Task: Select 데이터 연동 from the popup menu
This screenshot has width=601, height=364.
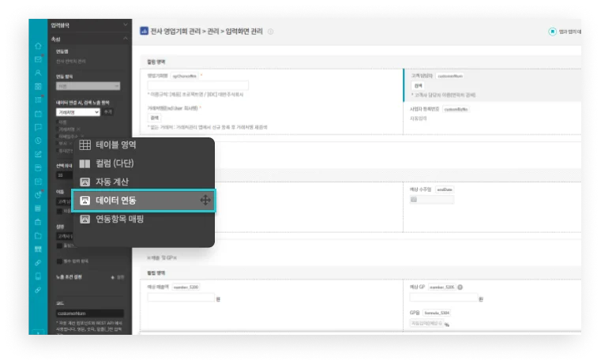Action: point(144,201)
